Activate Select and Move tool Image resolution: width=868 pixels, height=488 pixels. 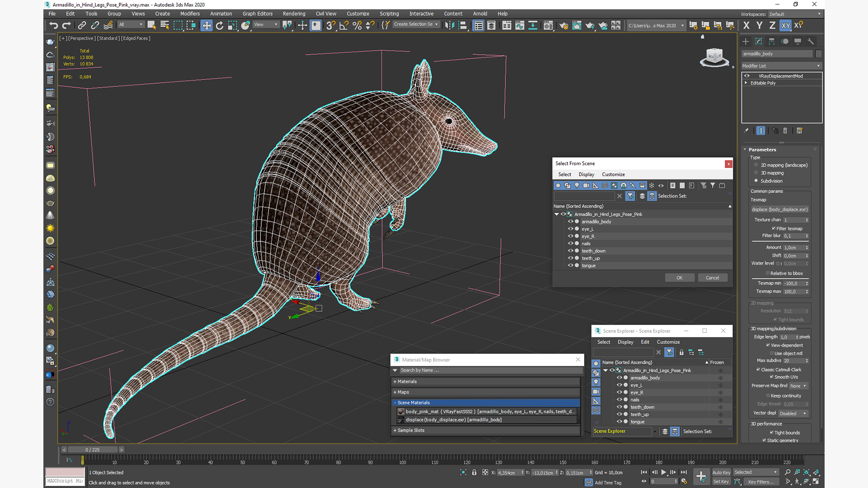(x=206, y=25)
